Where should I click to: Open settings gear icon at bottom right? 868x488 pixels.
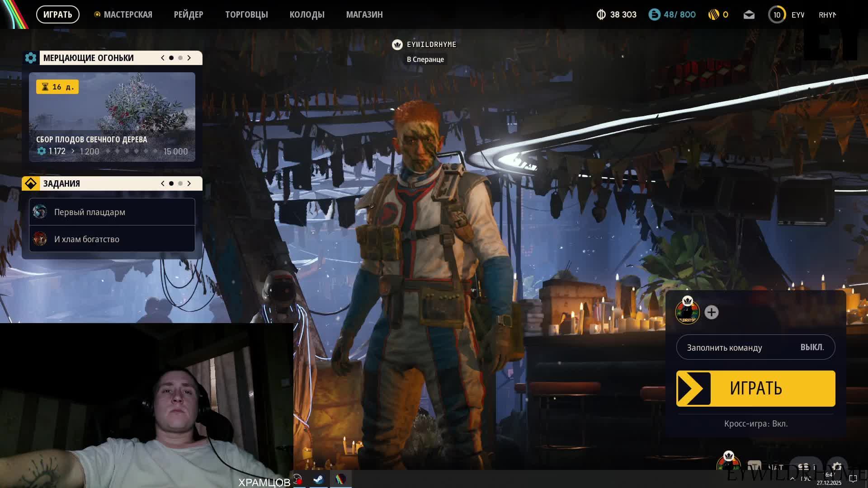coord(837,466)
